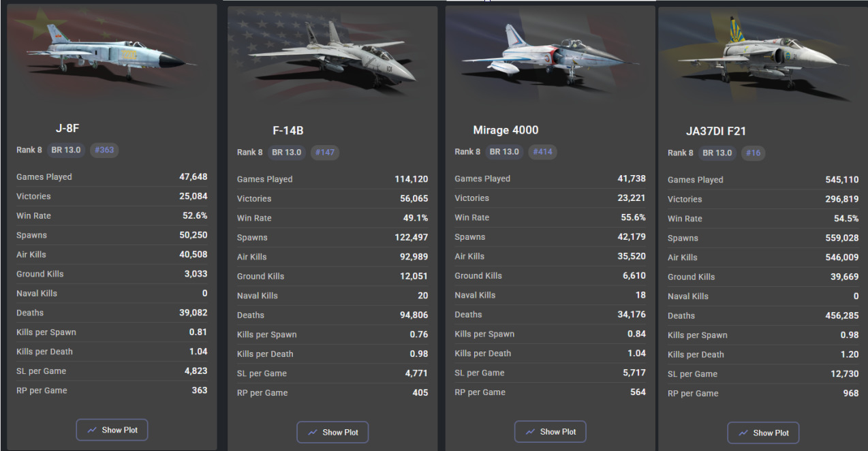Screen dimensions: 868x451
Task: Click the chart icon on F-14B card
Action: point(313,433)
